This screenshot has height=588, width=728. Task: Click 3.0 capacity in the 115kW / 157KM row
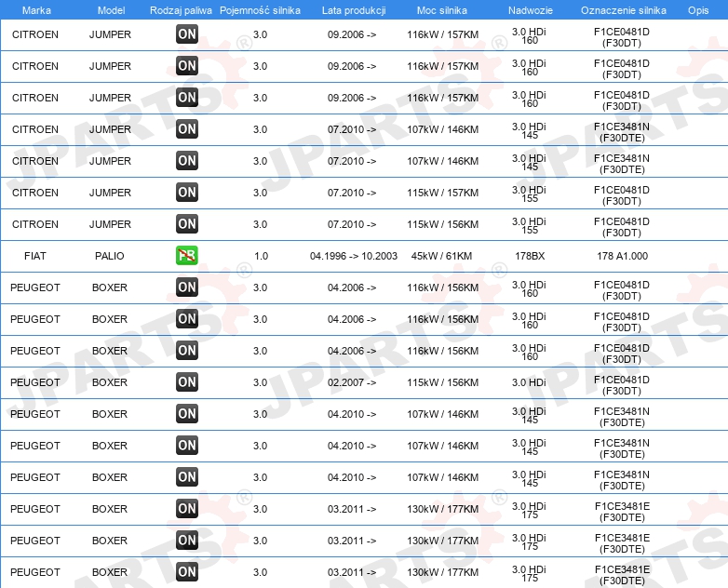pos(260,193)
